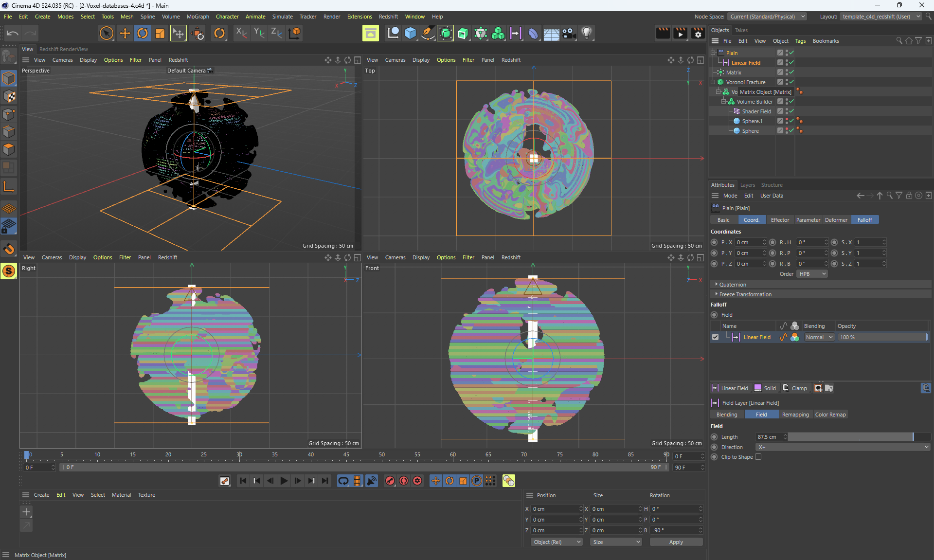
Task: Select the Move tool in toolbar
Action: click(x=125, y=33)
